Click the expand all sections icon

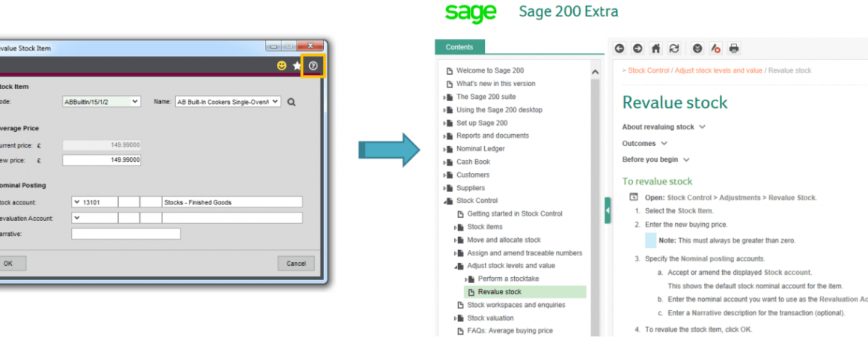pos(697,49)
